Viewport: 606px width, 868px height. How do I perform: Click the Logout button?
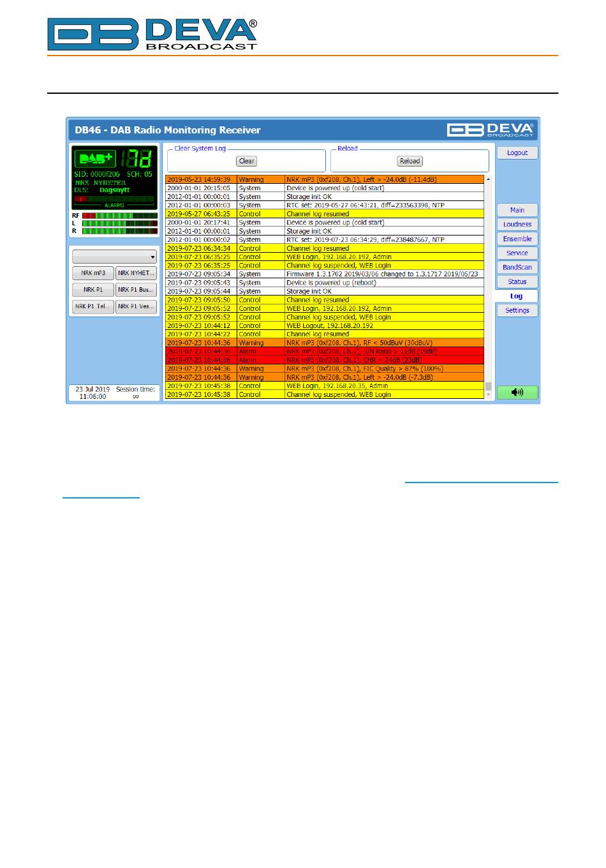pos(517,153)
